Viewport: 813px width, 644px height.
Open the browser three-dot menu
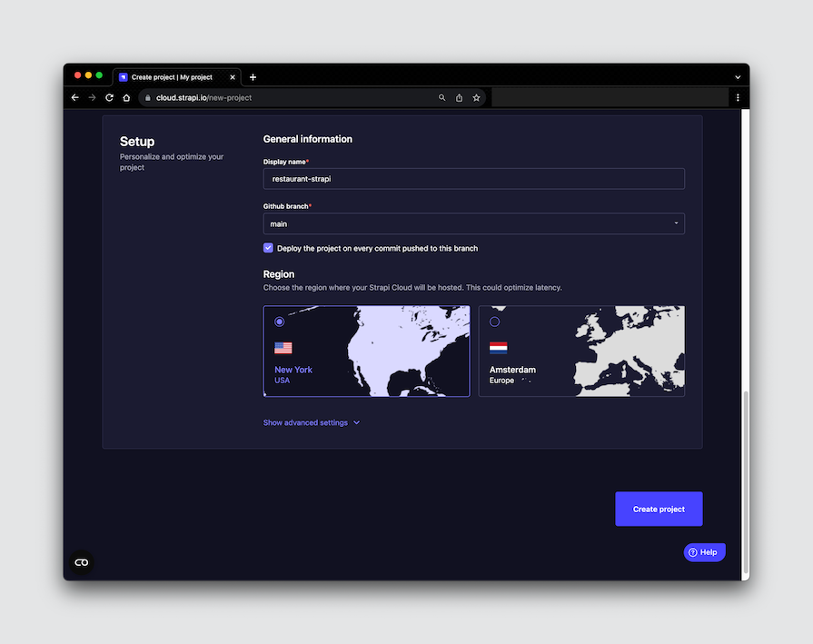(738, 97)
